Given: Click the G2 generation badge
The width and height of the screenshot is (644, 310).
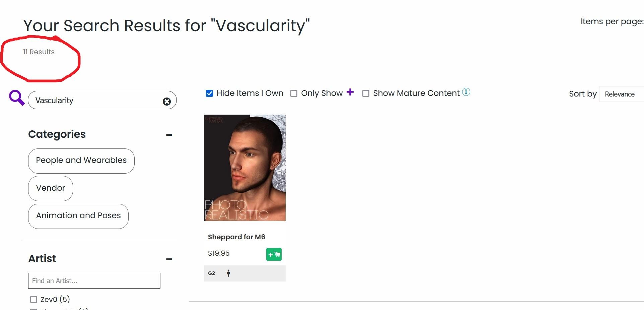Looking at the screenshot, I should coord(211,273).
